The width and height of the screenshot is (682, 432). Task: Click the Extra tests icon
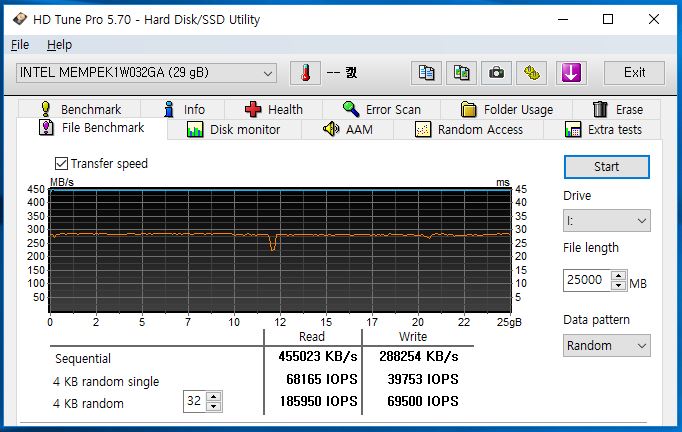[x=573, y=130]
